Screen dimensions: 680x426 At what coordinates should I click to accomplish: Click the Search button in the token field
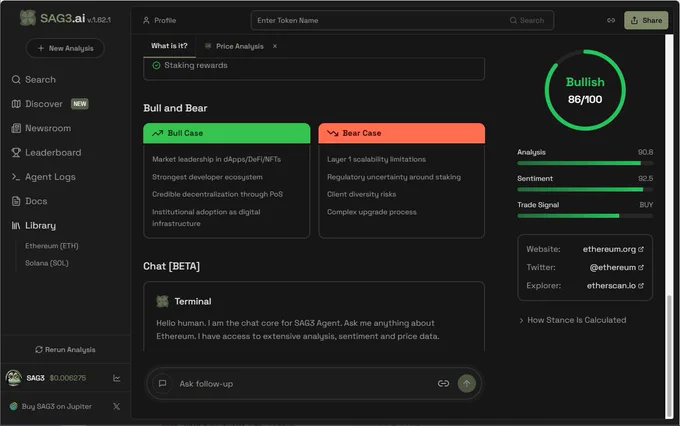[527, 20]
